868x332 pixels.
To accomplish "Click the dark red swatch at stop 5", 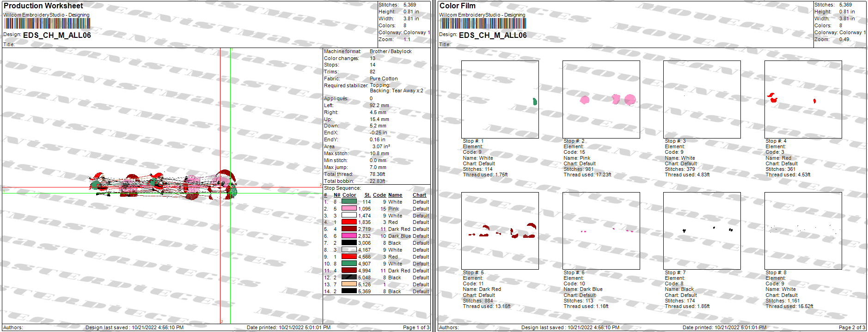I will (x=349, y=229).
